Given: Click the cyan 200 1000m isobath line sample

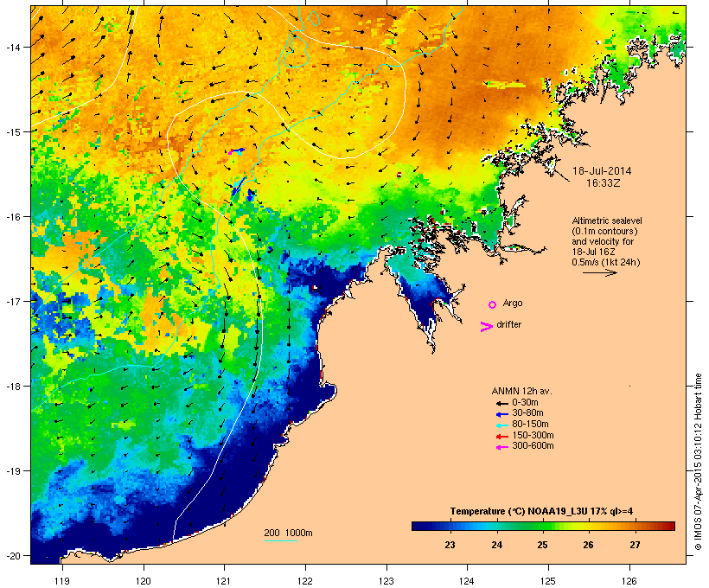Looking at the screenshot, I should tap(280, 541).
